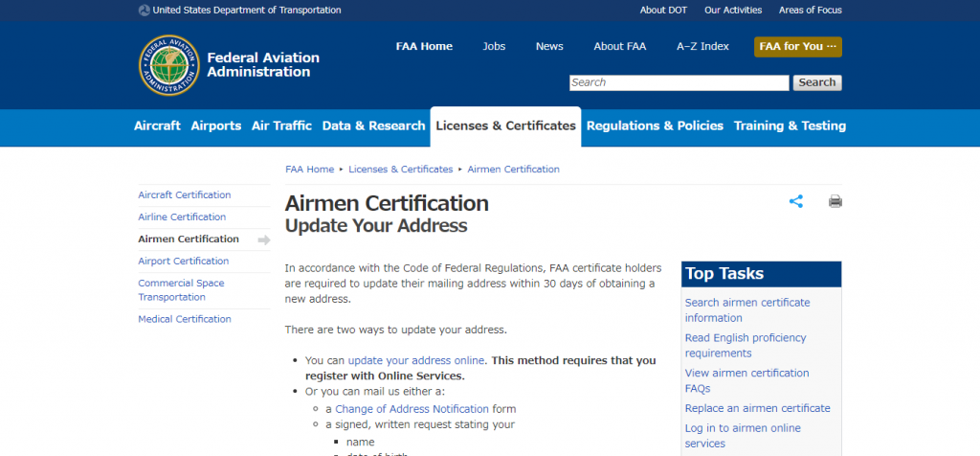Open the Change of Address Notification form

click(x=412, y=408)
